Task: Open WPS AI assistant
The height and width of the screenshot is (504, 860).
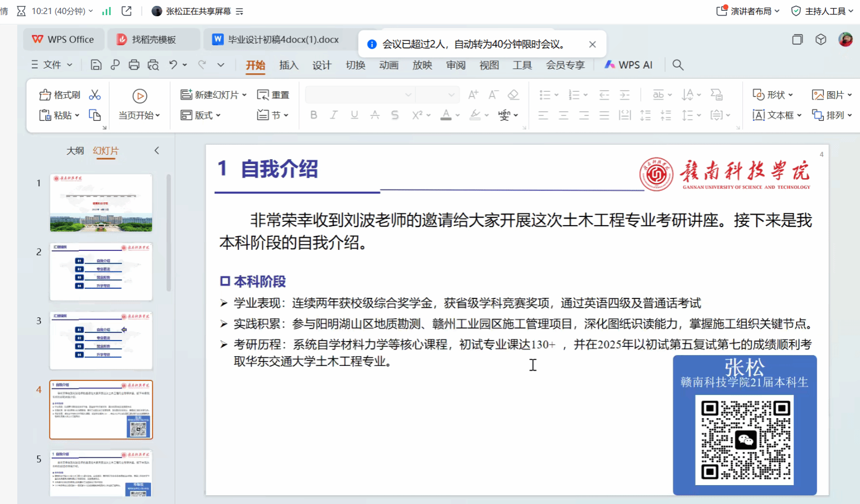Action: [x=629, y=65]
